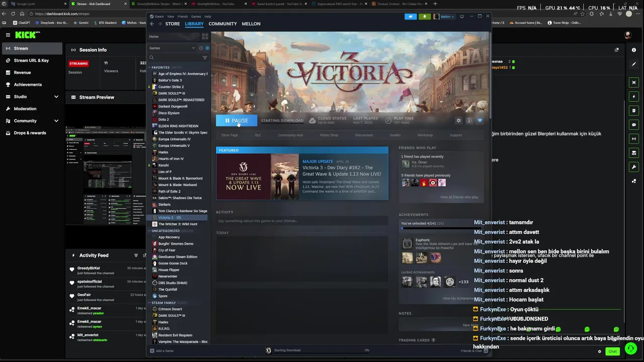The height and width of the screenshot is (362, 644).
Task: Toggle Victoria 3 favorite heart icon
Action: 479,121
